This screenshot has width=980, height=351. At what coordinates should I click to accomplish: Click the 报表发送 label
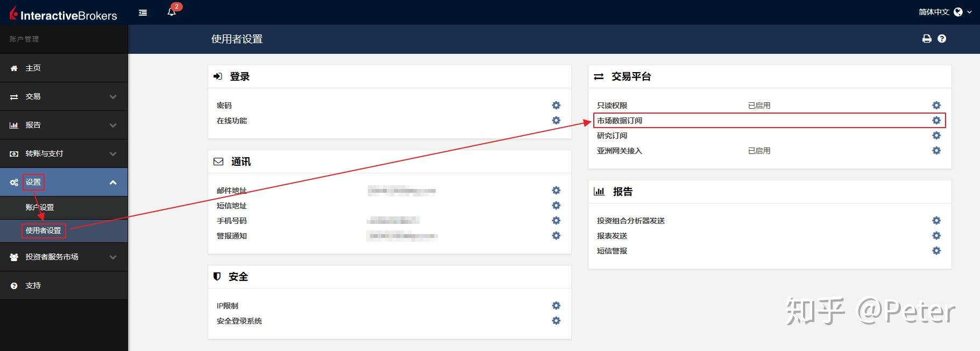pyautogui.click(x=612, y=236)
